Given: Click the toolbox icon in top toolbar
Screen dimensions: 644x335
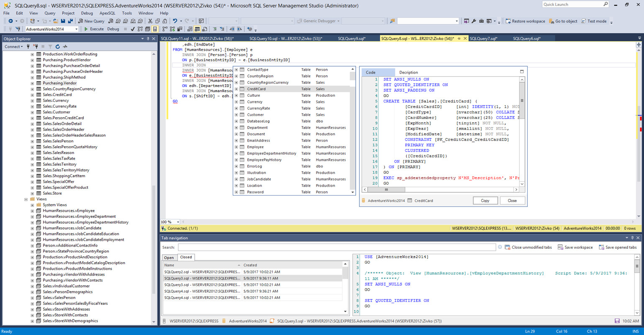Looking at the screenshot, I should 482,21.
